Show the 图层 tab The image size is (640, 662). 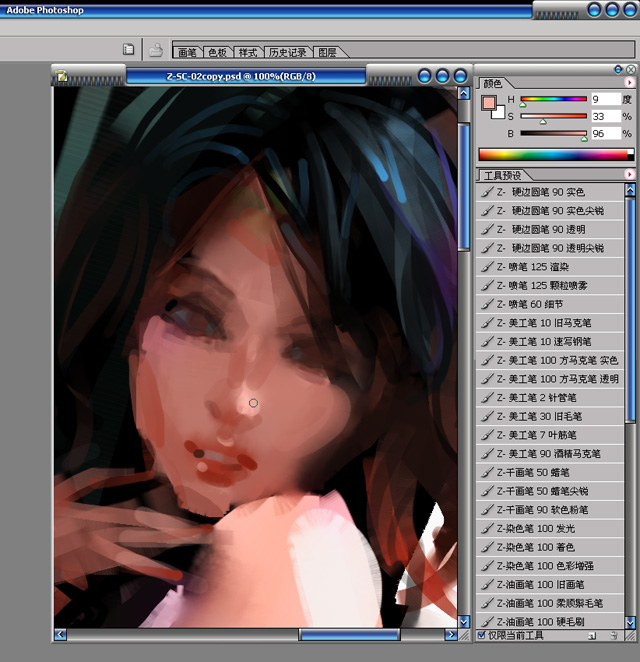coord(328,52)
